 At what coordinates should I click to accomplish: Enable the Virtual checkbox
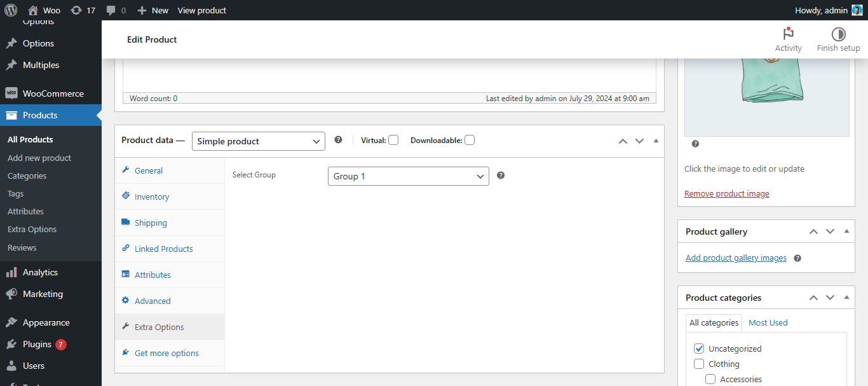coord(393,140)
